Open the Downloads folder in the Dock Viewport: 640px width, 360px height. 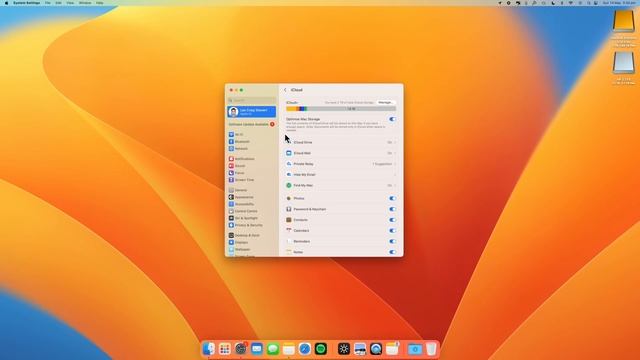coord(415,349)
